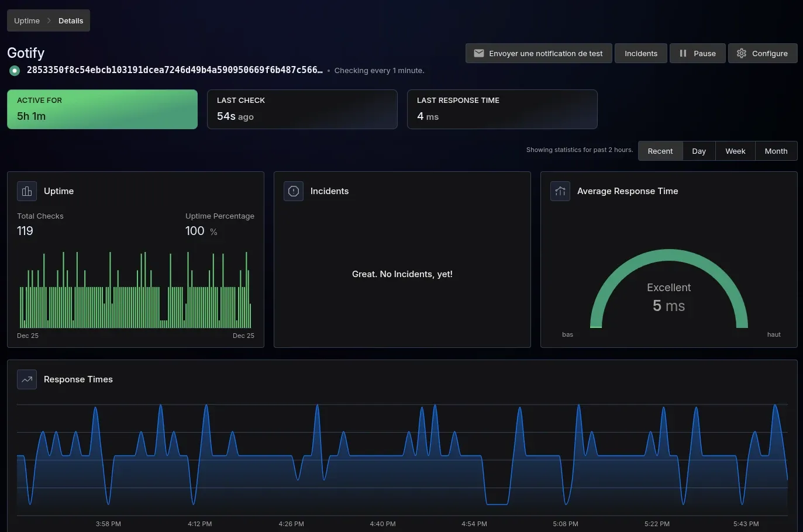Image resolution: width=803 pixels, height=532 pixels.
Task: Click the envelope icon for test notification
Action: pos(478,53)
